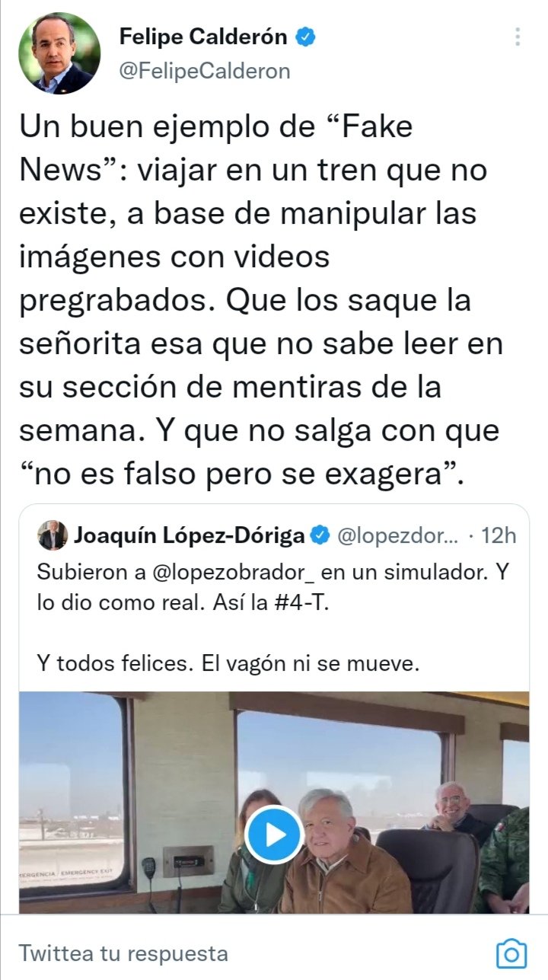548x980 pixels.
Task: Click the Felipe Calderón display name
Action: click(x=203, y=36)
